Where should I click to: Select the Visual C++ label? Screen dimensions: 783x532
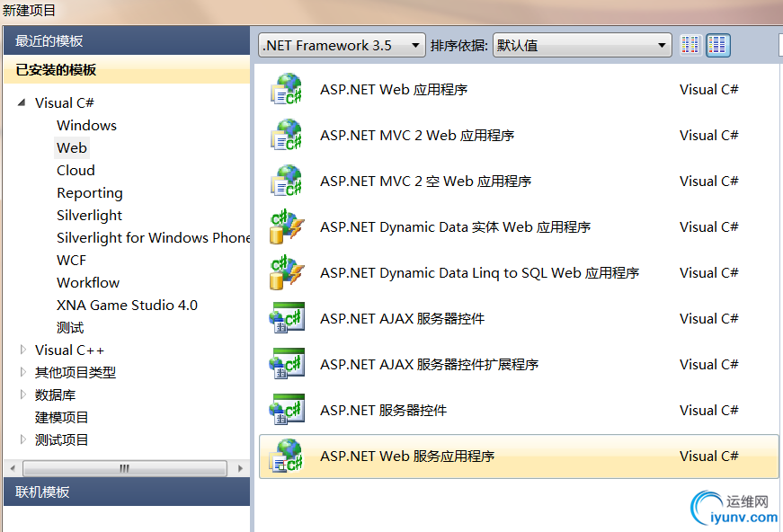(x=69, y=350)
